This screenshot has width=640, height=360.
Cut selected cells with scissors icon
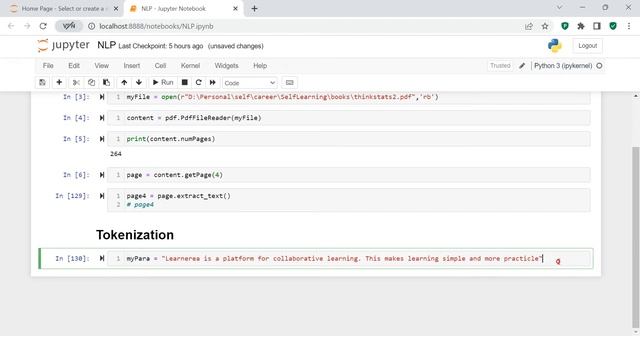pyautogui.click(x=76, y=82)
